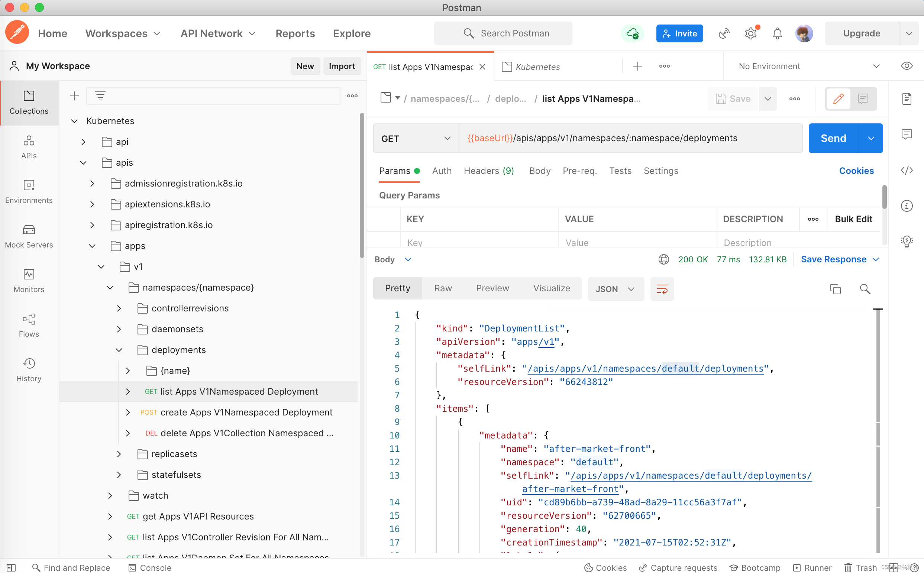Expand the api folder

pos(83,142)
